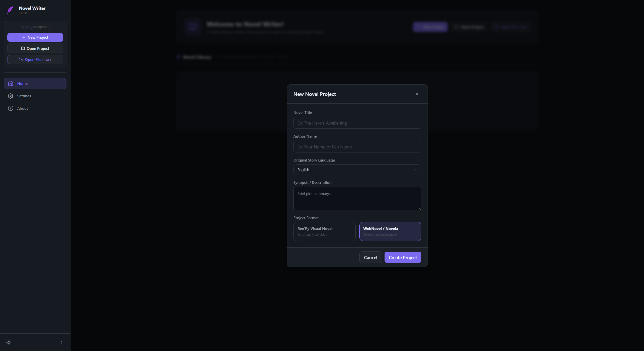The height and width of the screenshot is (351, 644).
Task: Click the About info circle icon
Action: [x=11, y=108]
